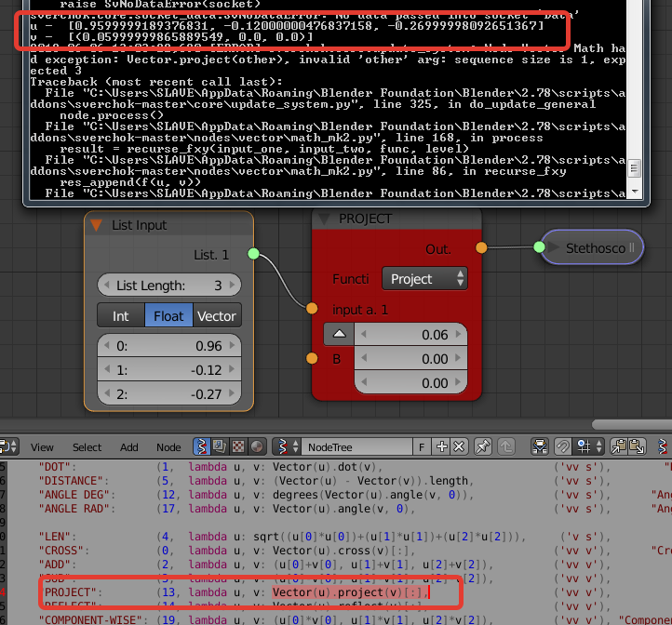
Task: Select the Sverchok node tree type icon
Action: tap(201, 446)
